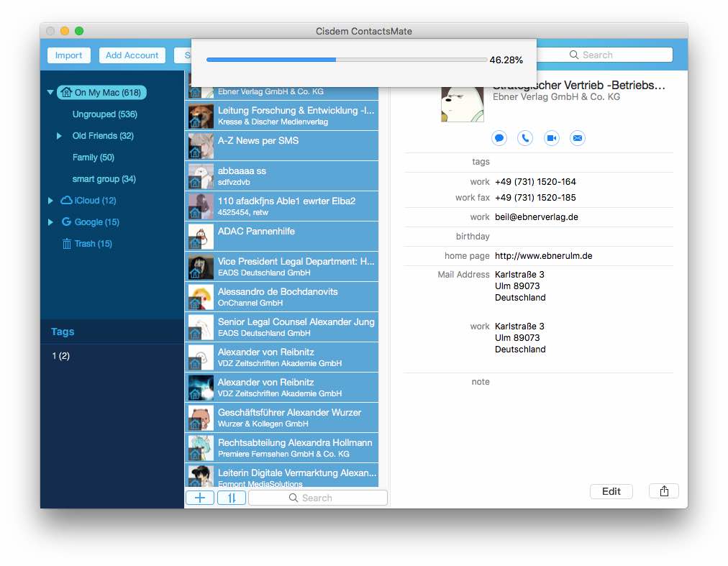This screenshot has height=566, width=728.
Task: Click the add contact plus button
Action: tap(200, 498)
